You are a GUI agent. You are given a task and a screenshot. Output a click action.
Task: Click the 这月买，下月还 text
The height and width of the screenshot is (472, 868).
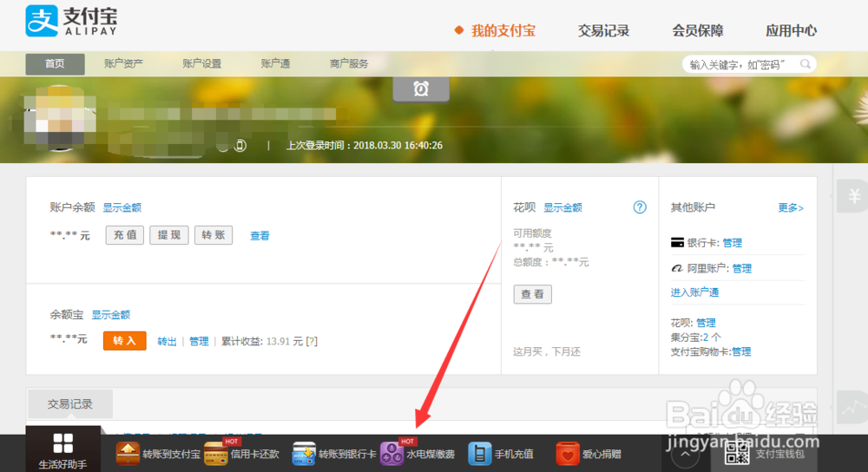(x=546, y=352)
